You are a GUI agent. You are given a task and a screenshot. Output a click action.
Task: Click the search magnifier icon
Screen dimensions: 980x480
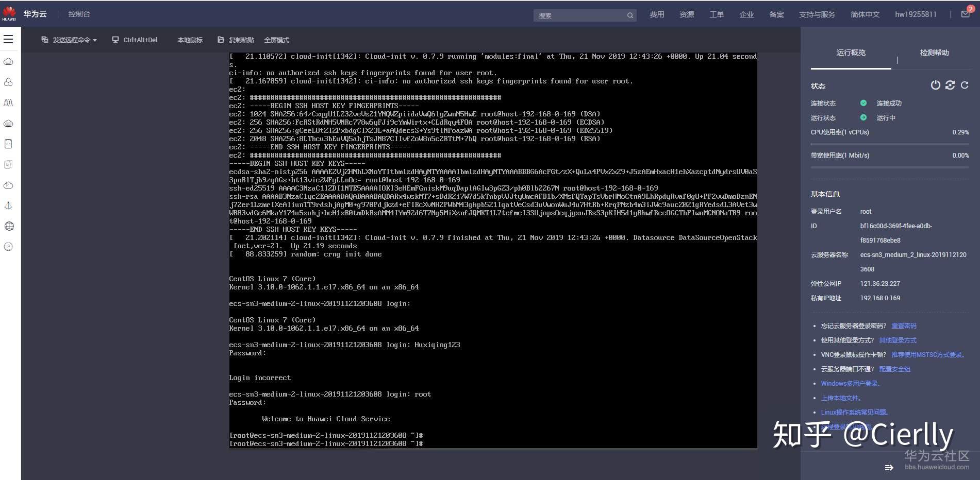630,15
